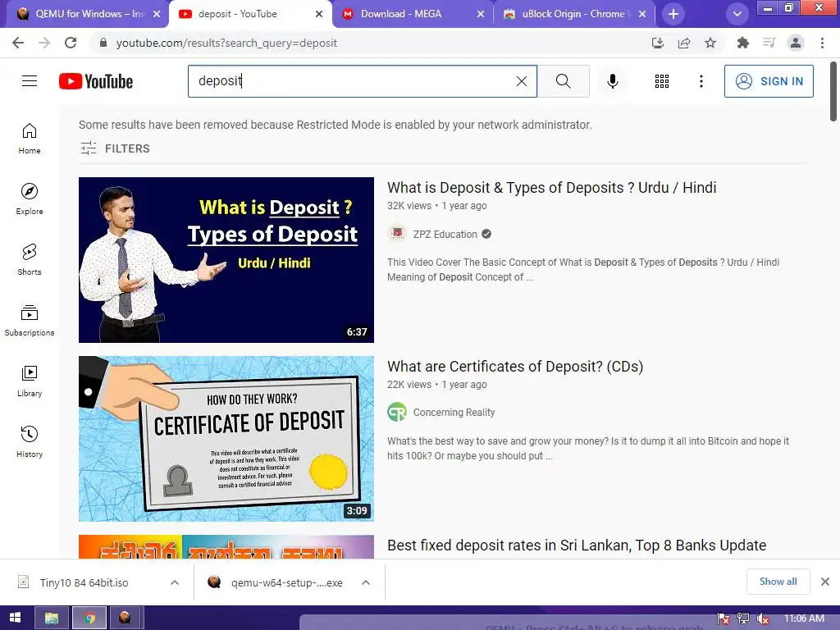This screenshot has height=630, width=840.
Task: Open History in sidebar
Action: coord(30,442)
